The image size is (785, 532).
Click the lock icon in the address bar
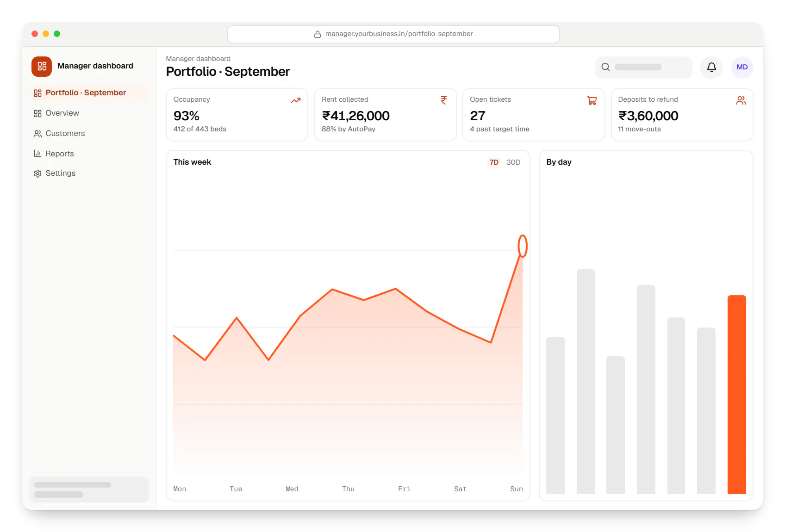318,34
